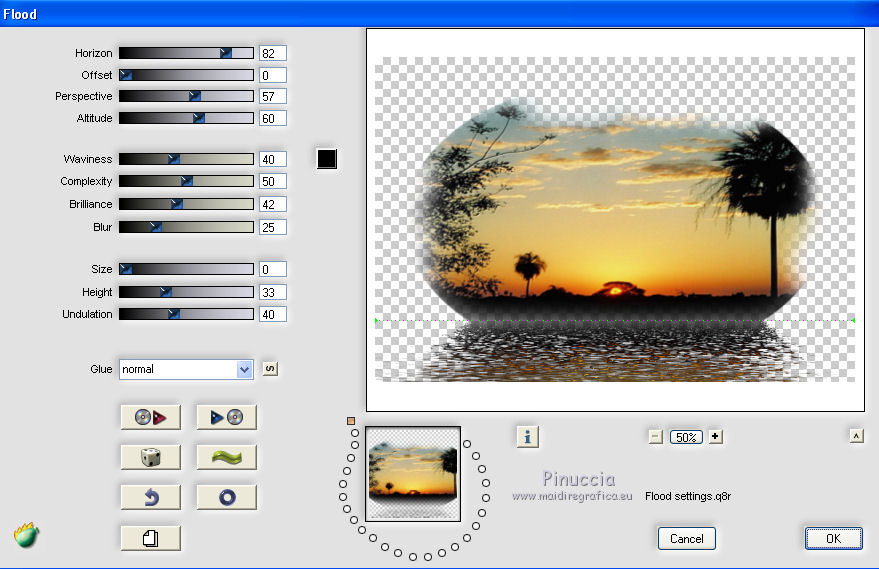Click the Waviness slider handle
This screenshot has width=879, height=569.
coord(174,159)
